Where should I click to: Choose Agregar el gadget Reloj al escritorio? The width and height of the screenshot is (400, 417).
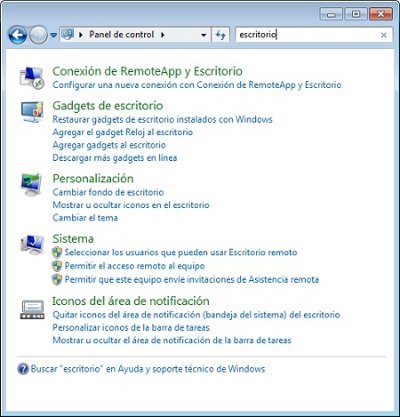[123, 132]
